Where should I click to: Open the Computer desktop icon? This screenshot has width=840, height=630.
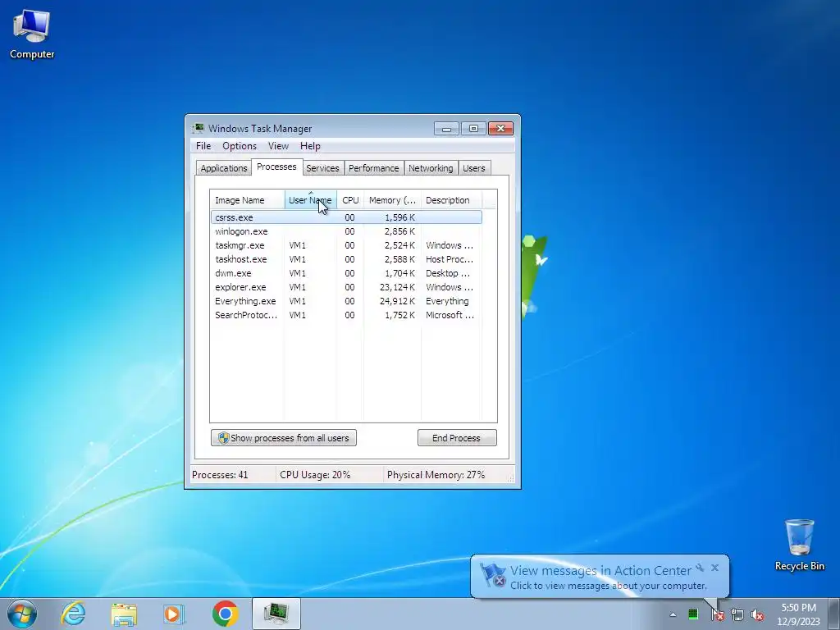pyautogui.click(x=32, y=34)
